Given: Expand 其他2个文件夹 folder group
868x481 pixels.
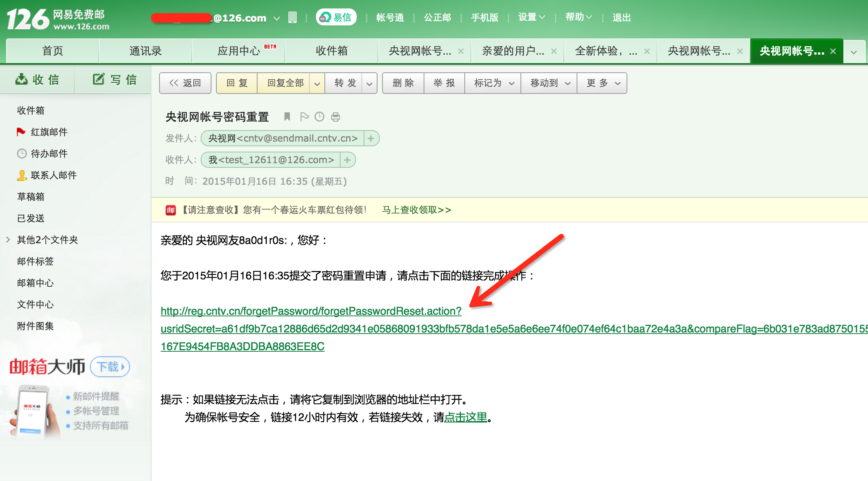Looking at the screenshot, I should click(x=8, y=240).
